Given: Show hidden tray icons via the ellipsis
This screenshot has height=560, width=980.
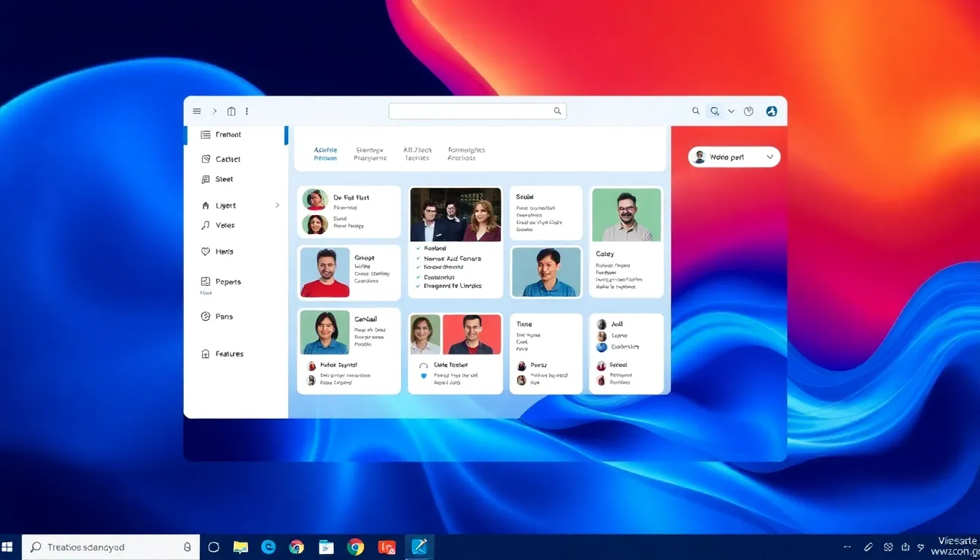Looking at the screenshot, I should tap(847, 547).
